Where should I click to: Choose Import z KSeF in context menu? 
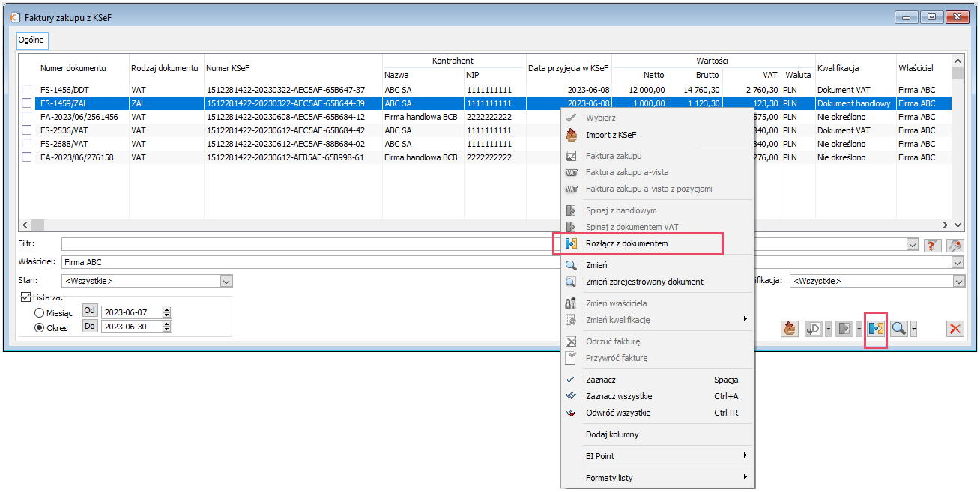658,136
